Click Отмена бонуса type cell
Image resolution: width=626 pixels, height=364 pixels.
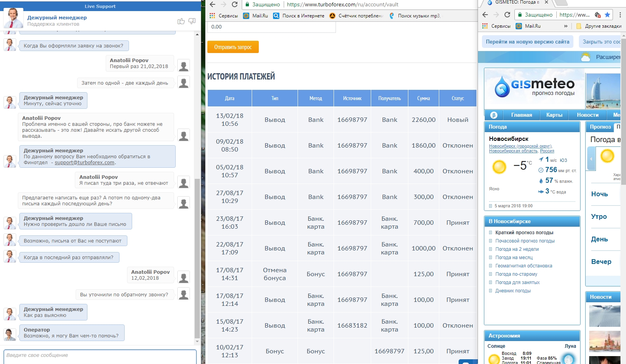275,274
